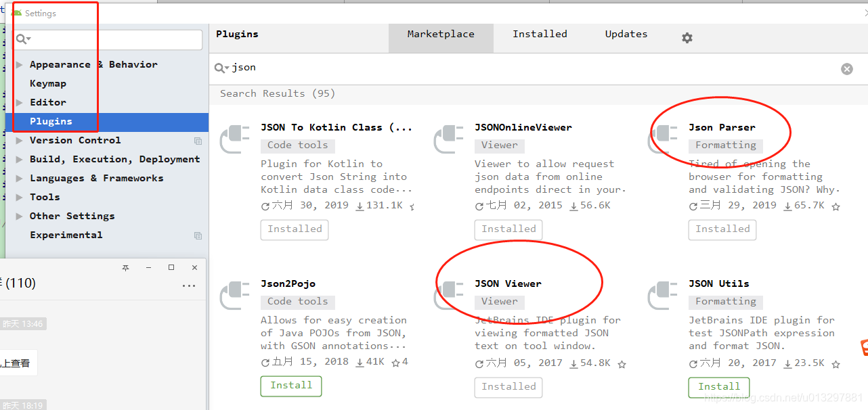Switch to the Installed tab

point(540,35)
